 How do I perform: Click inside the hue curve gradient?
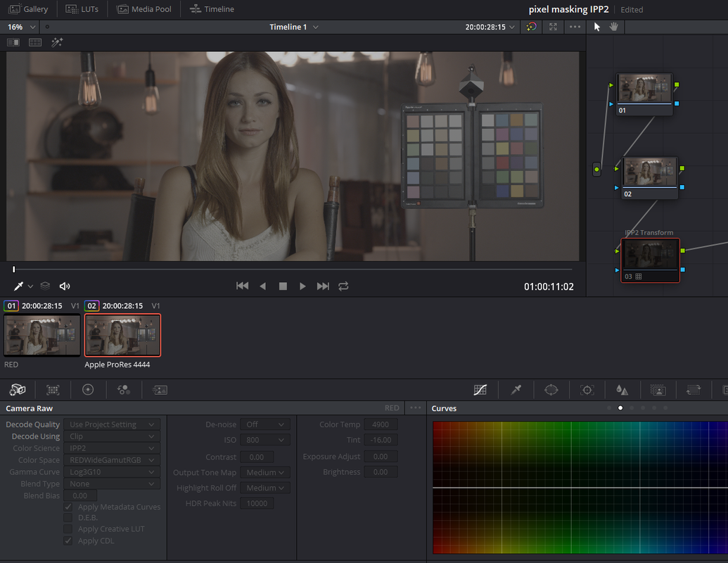click(580, 487)
